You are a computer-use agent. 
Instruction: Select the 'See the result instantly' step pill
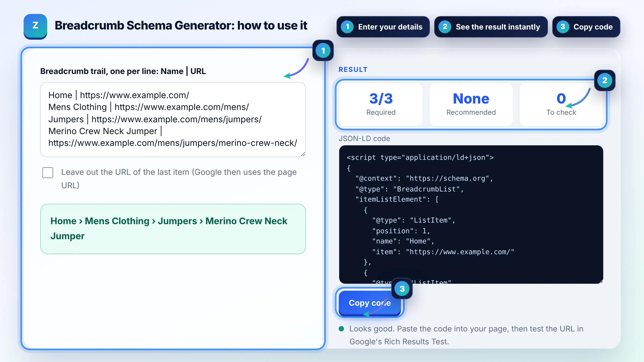491,27
